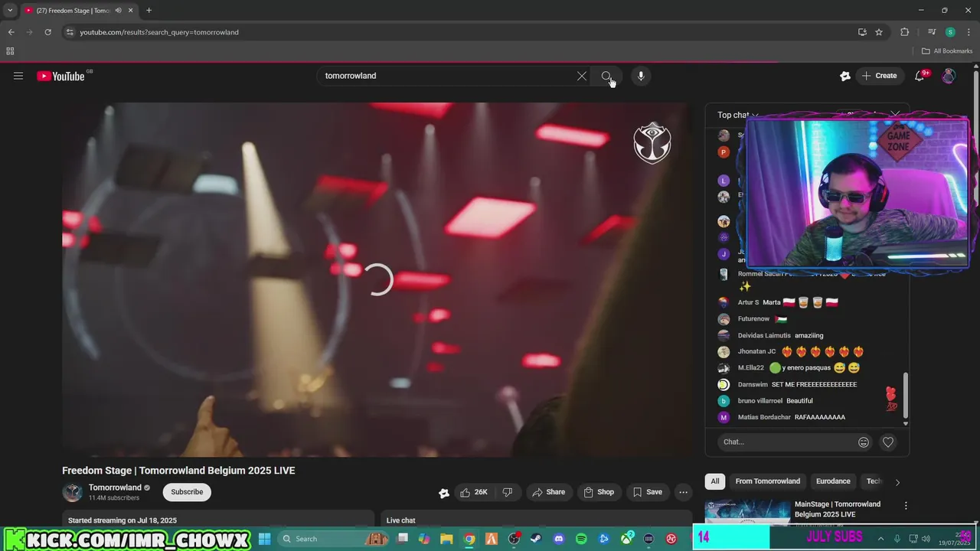Image resolution: width=980 pixels, height=551 pixels.
Task: Open the Tomorrowland channel name link
Action: pos(115,487)
